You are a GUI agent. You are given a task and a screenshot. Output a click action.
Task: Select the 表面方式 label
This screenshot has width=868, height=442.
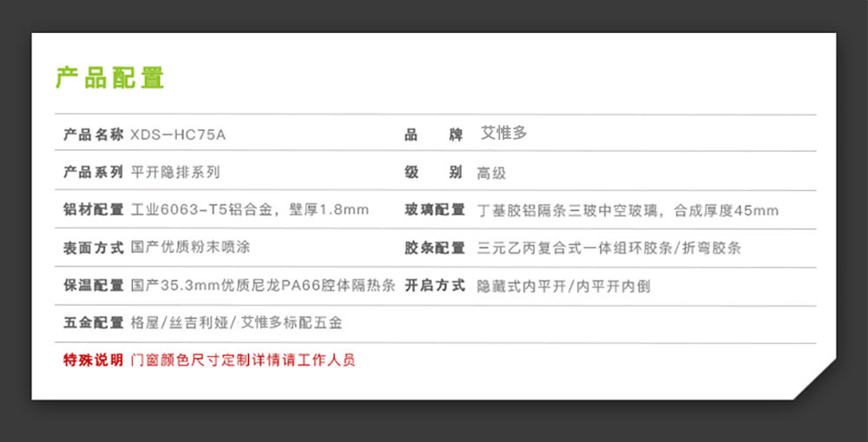pyautogui.click(x=94, y=247)
